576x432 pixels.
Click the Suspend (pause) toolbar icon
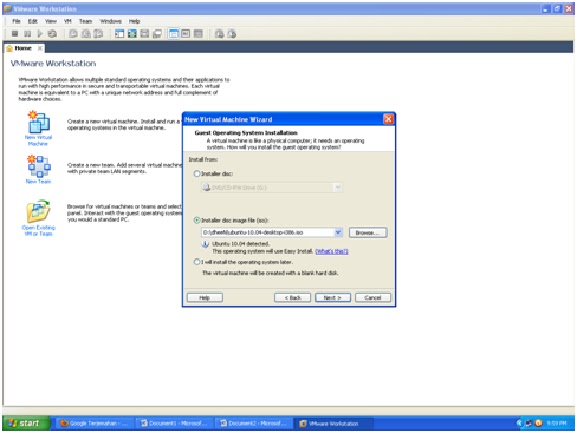pyautogui.click(x=28, y=34)
